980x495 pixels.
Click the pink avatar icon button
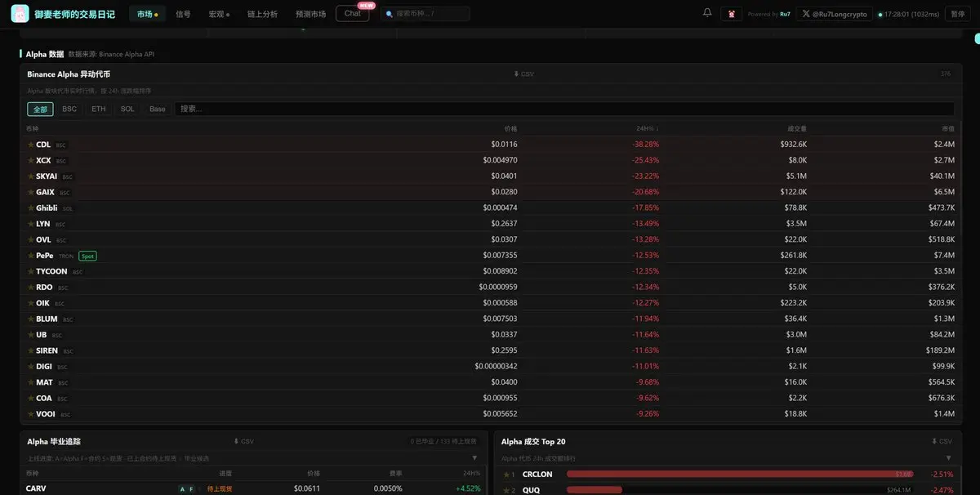pyautogui.click(x=731, y=14)
